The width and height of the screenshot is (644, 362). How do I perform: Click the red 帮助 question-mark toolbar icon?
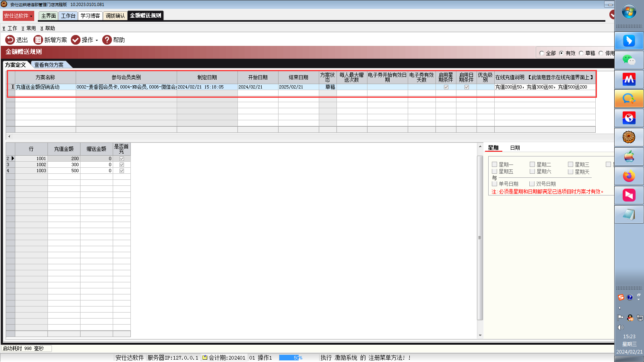point(107,40)
